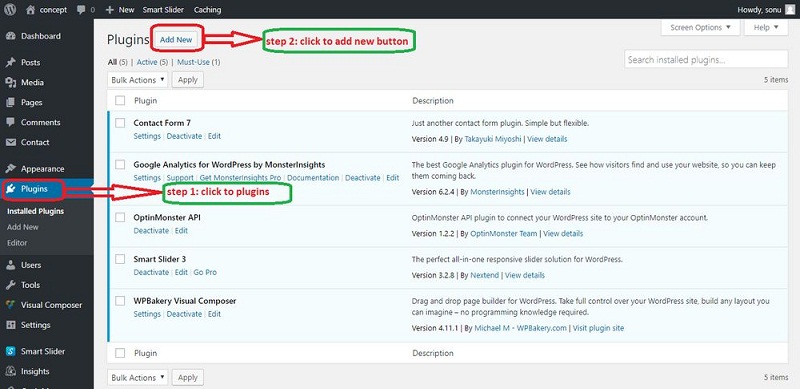The image size is (800, 389).
Task: Deactivate the OptinMonster API plugin
Action: [x=151, y=231]
